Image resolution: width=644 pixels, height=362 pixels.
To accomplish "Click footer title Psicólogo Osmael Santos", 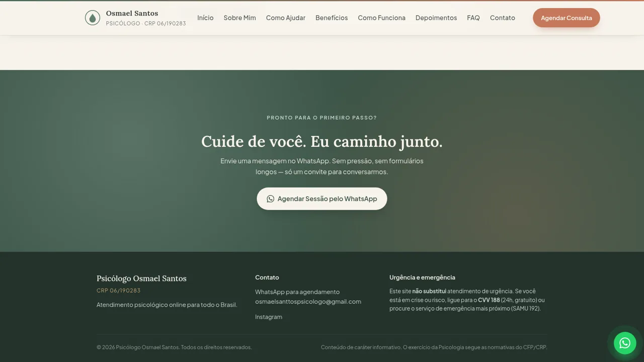I will pyautogui.click(x=141, y=279).
